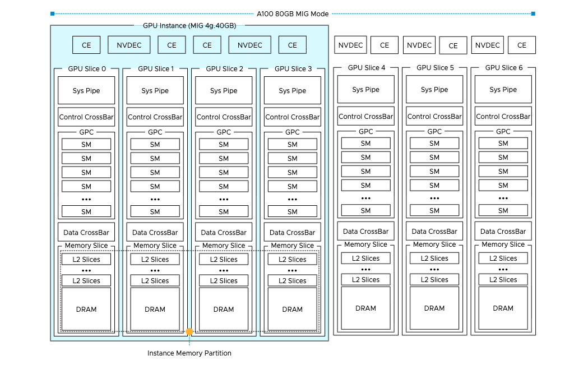This screenshot has width=588, height=369.
Task: Click the Sys Pipe box in GPU Slice 4
Action: 365,89
